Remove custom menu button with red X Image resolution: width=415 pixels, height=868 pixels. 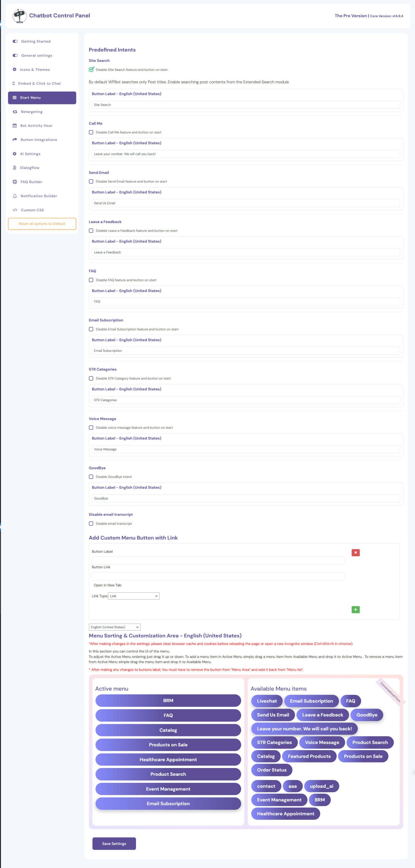[356, 553]
